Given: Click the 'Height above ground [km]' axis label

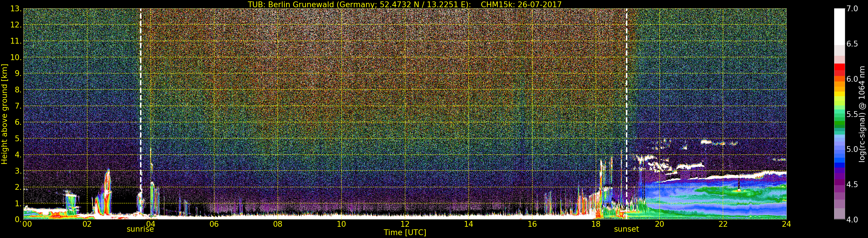Looking at the screenshot, I should tap(4, 114).
